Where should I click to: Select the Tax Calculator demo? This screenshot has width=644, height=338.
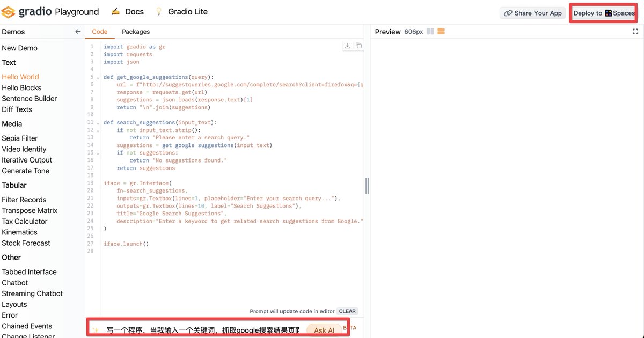25,221
